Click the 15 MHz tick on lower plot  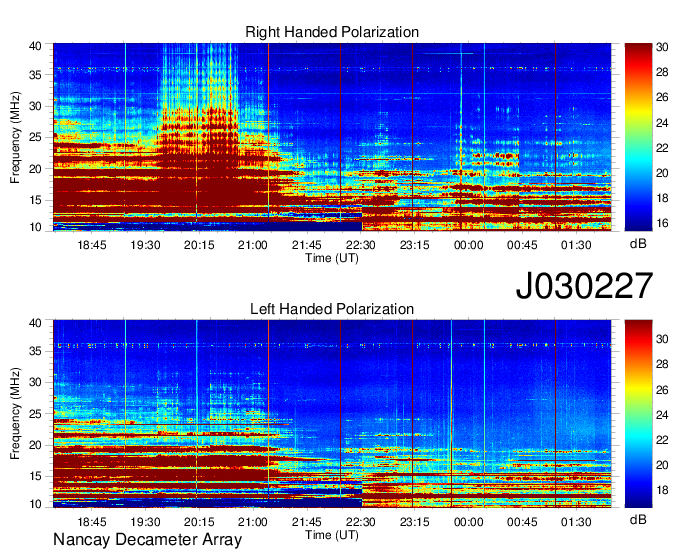[35, 477]
